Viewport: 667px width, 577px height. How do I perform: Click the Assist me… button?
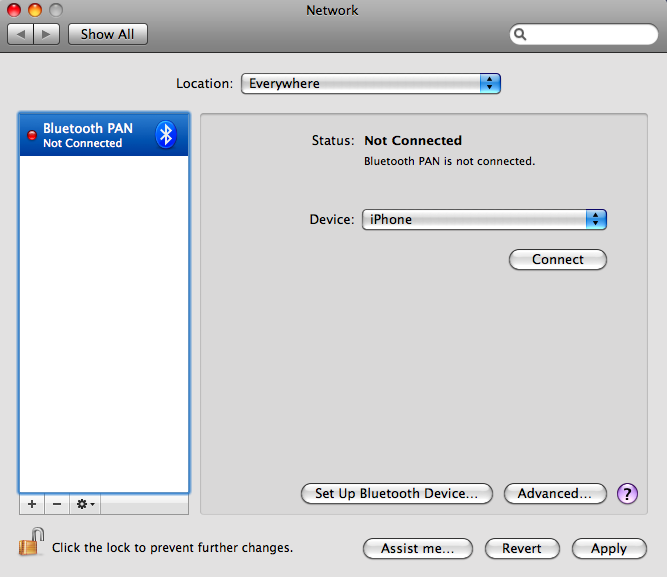coord(418,548)
